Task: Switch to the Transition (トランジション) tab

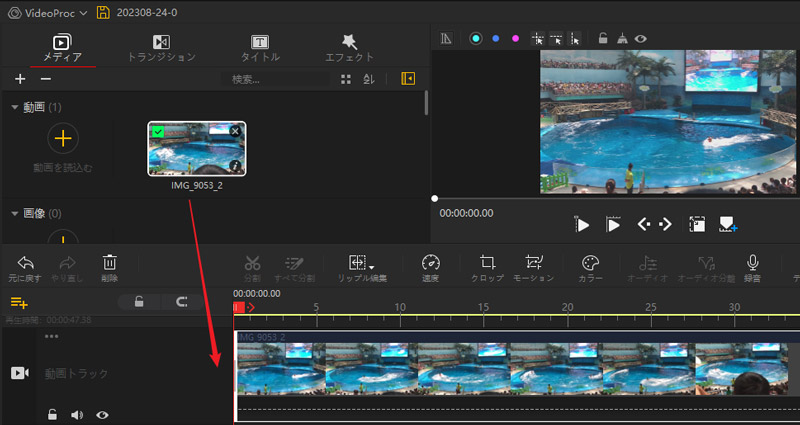Action: pyautogui.click(x=161, y=47)
